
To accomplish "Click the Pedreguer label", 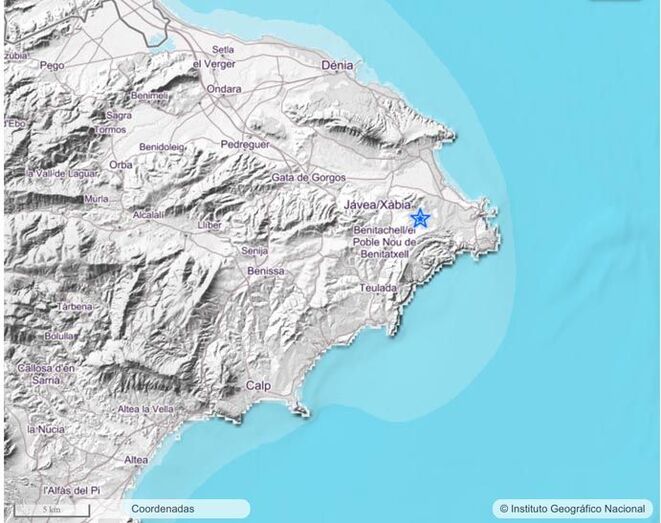I will click(245, 144).
